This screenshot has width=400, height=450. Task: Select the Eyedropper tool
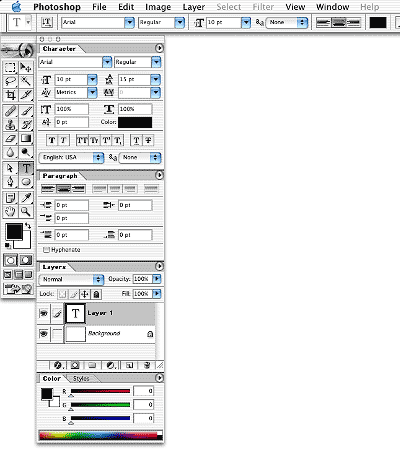click(x=26, y=198)
